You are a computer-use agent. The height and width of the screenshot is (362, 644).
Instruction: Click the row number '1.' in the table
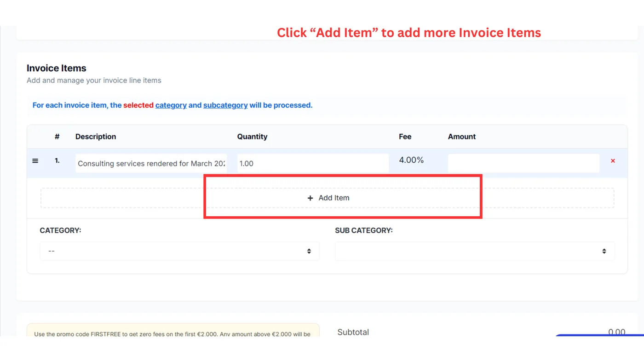pos(57,161)
